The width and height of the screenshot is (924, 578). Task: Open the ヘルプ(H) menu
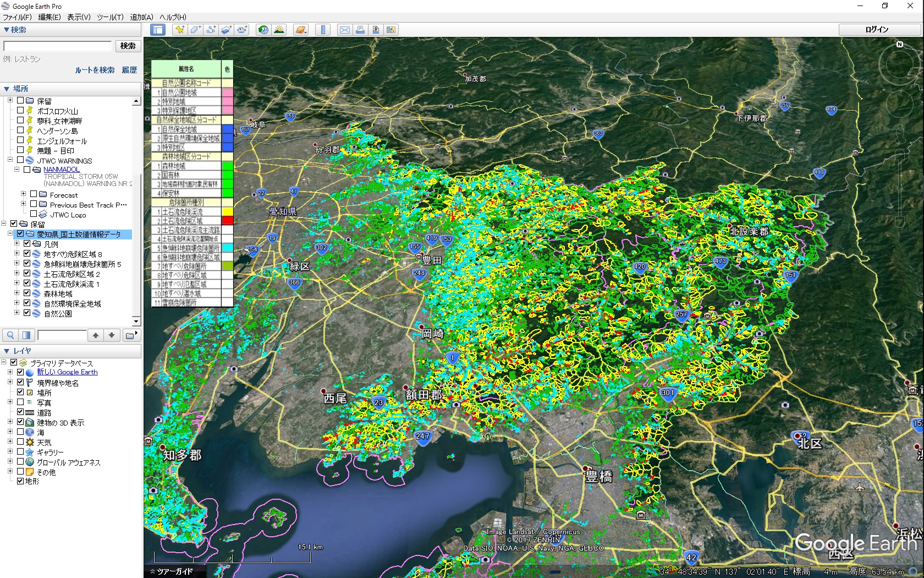(173, 17)
